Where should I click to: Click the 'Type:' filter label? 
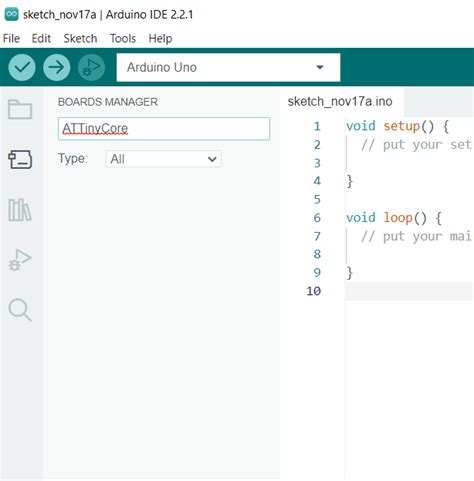point(73,158)
